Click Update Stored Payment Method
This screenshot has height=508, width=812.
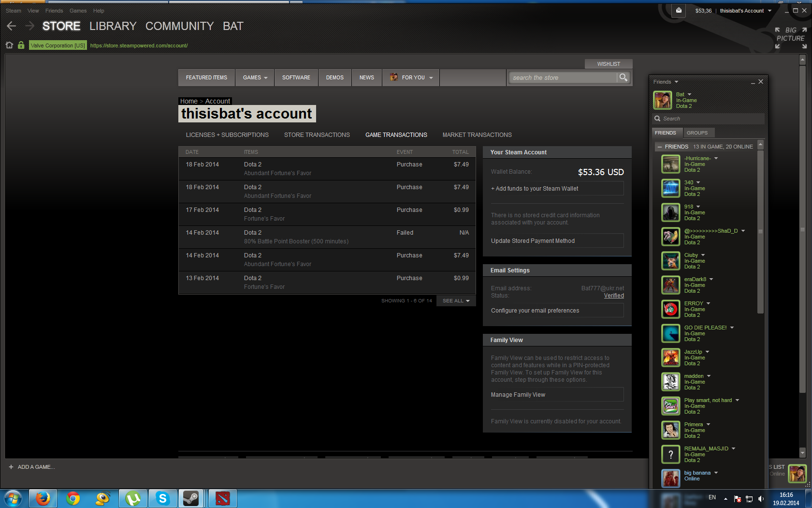tap(557, 241)
